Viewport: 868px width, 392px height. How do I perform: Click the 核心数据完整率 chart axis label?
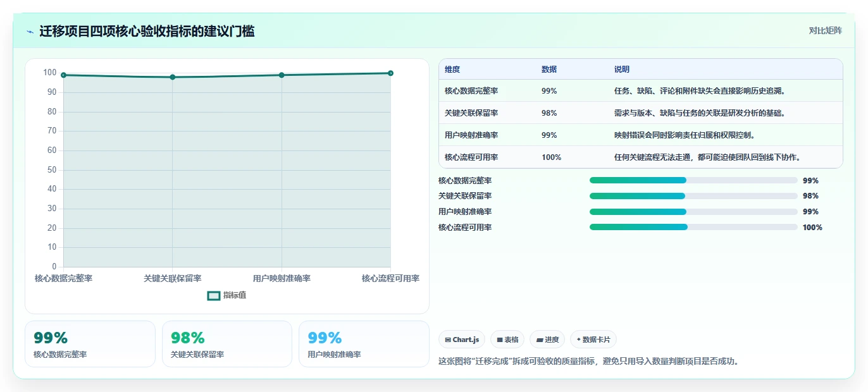click(63, 278)
